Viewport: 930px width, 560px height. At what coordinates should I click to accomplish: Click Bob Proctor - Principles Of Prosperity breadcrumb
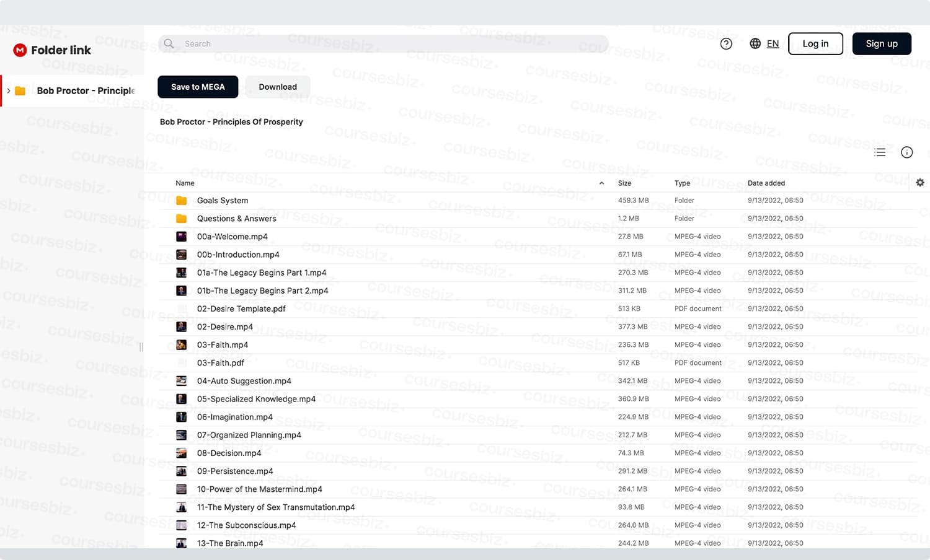231,122
